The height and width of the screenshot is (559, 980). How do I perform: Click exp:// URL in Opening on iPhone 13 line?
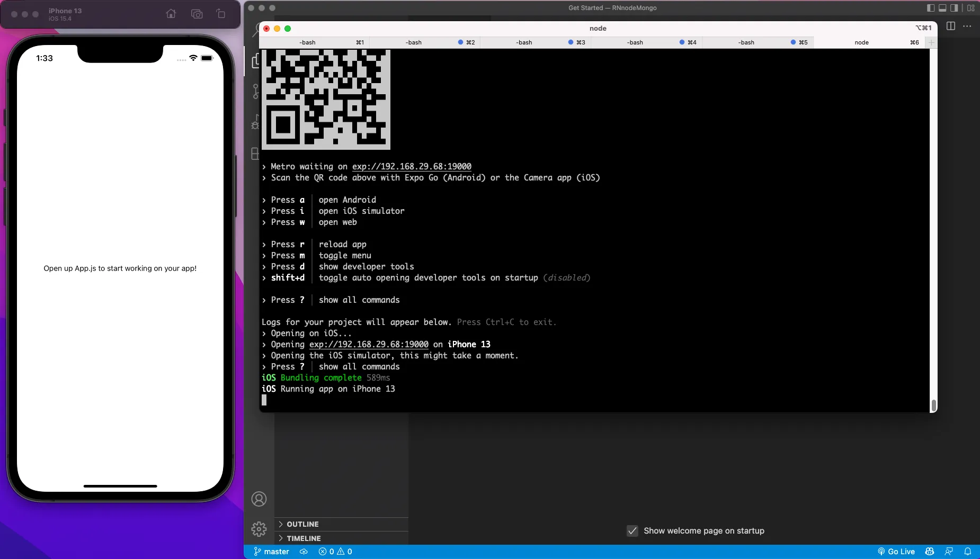369,344
